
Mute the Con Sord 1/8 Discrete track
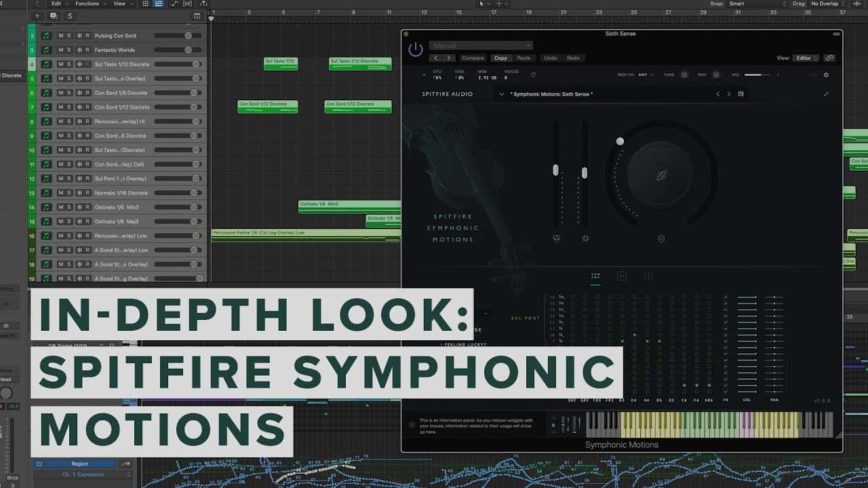point(61,93)
